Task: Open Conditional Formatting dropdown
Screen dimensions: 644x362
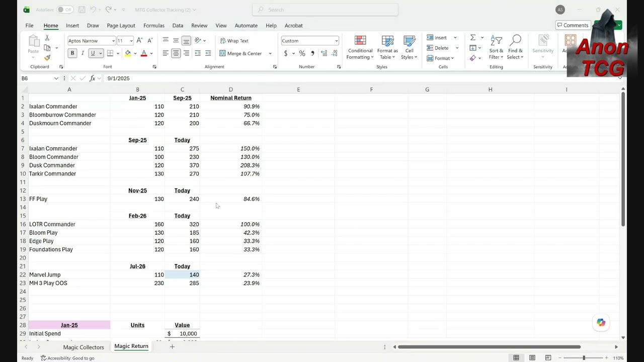Action: [360, 48]
